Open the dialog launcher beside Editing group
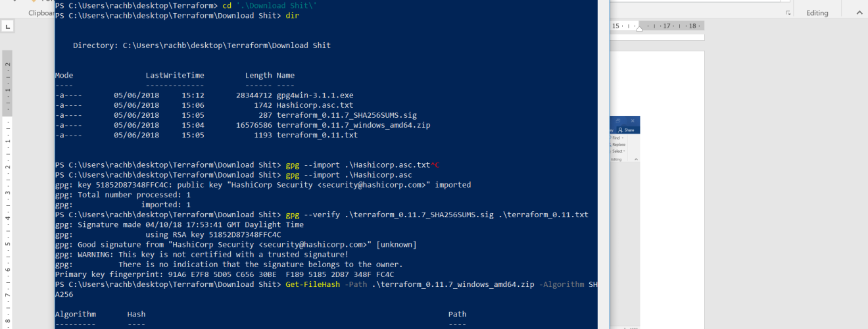 tap(788, 13)
